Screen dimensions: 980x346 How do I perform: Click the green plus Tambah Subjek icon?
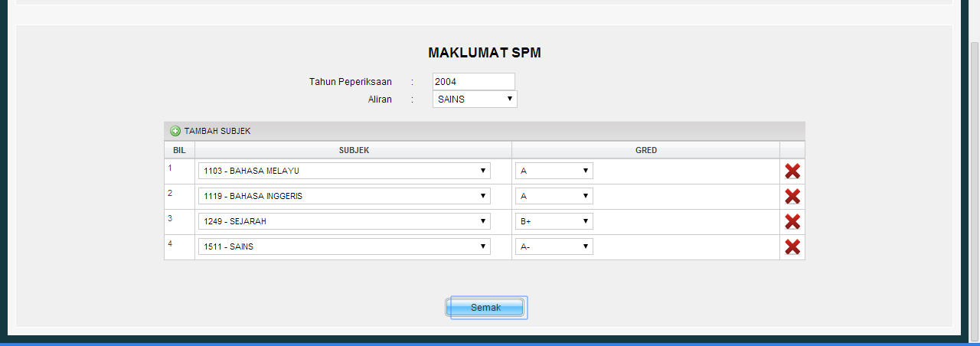[x=175, y=131]
